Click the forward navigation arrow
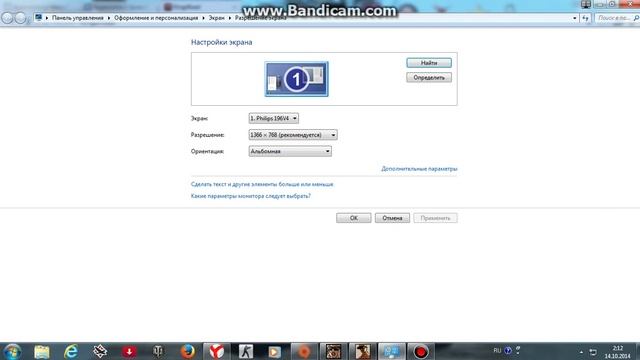 [20, 18]
